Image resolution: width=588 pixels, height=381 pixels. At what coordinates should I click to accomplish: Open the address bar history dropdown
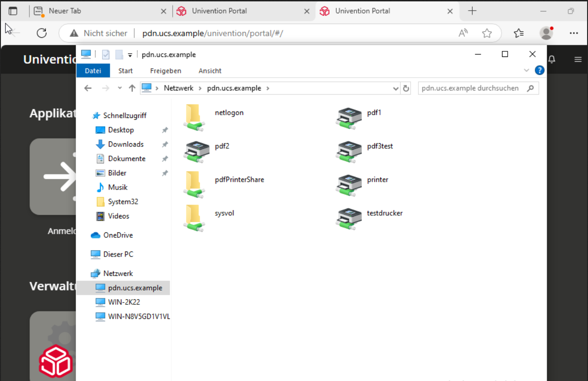point(396,88)
